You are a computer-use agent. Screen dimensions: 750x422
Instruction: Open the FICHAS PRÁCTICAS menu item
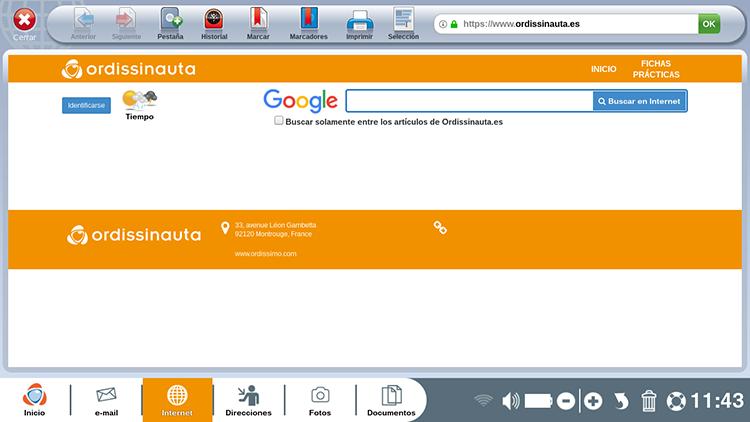[656, 69]
